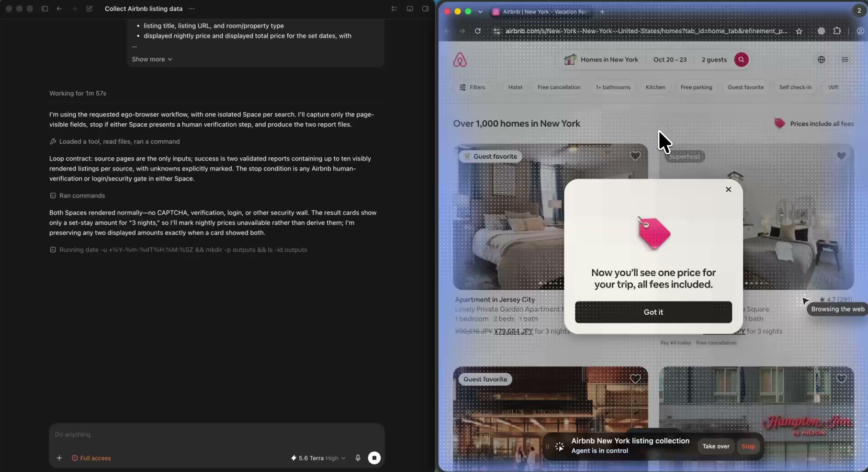Pause via the agent bar handle icon
The width and height of the screenshot is (868, 472).
(x=547, y=446)
